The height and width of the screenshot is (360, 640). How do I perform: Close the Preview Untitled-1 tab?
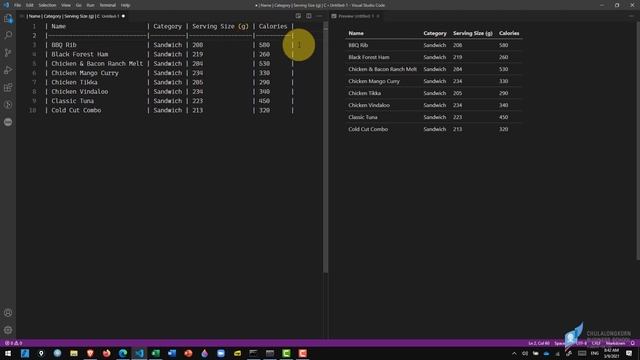pyautogui.click(x=378, y=16)
